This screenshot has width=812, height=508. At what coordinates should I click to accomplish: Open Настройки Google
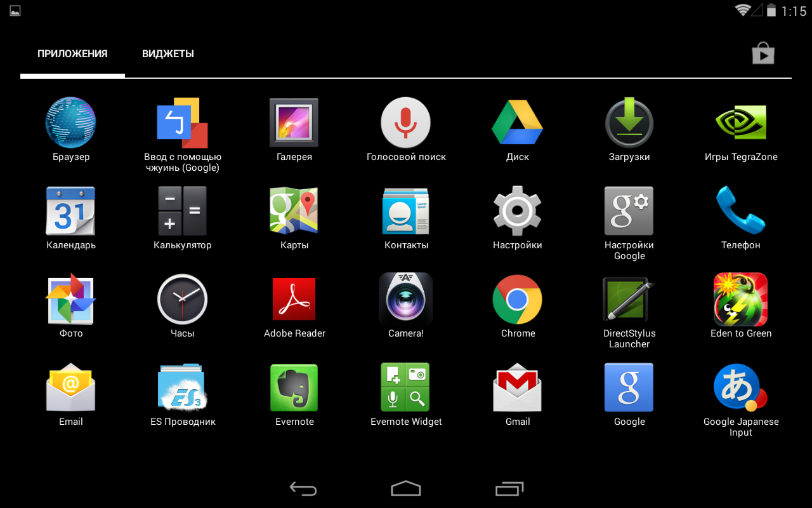(629, 211)
